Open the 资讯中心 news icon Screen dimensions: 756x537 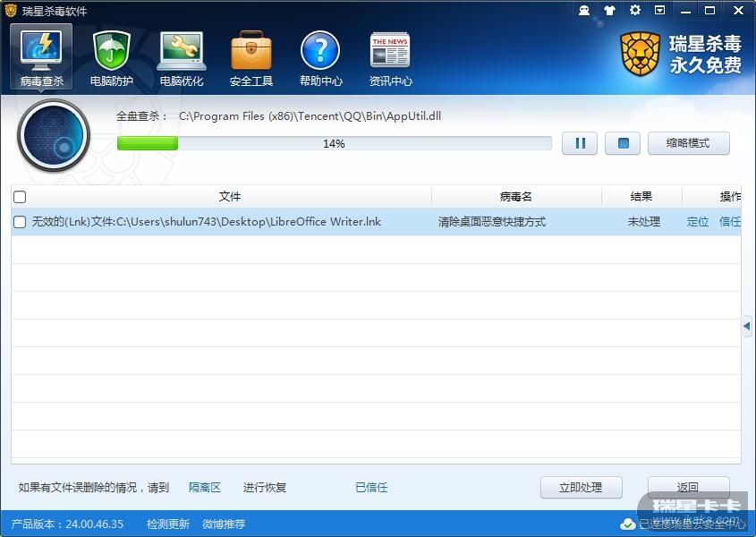coord(391,57)
